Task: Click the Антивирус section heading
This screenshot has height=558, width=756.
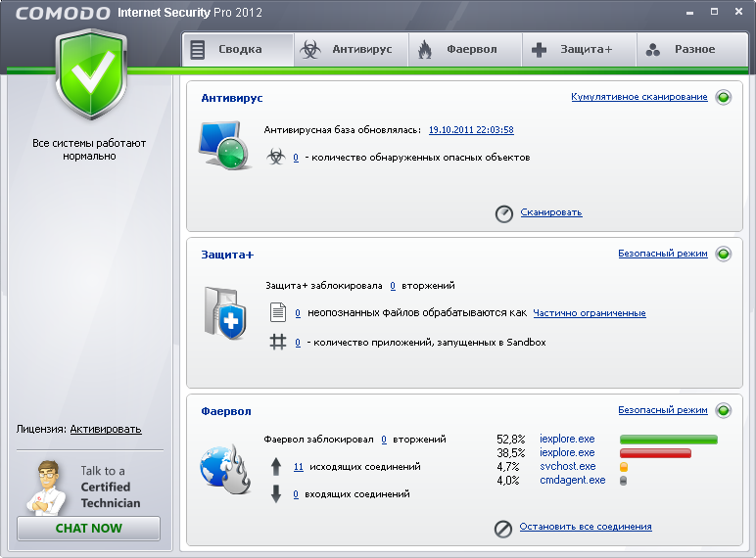Action: tap(232, 98)
